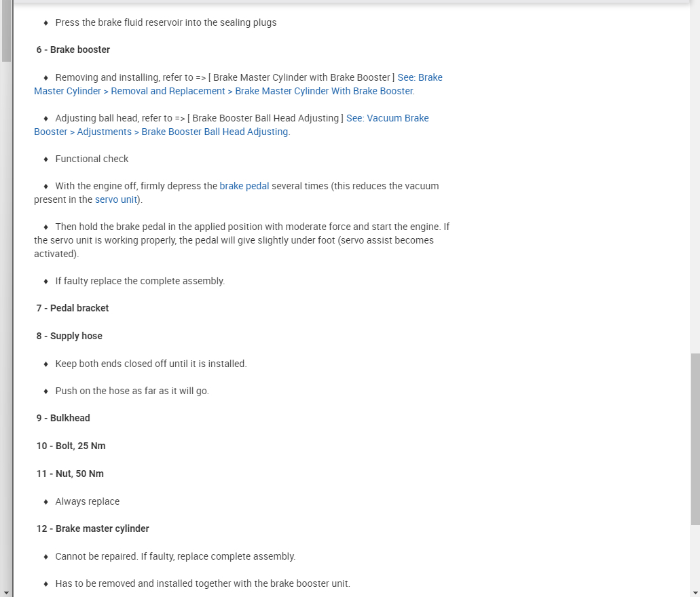This screenshot has height=597, width=700.
Task: Click the left vertical scrollbar thumb
Action: click(x=5, y=31)
